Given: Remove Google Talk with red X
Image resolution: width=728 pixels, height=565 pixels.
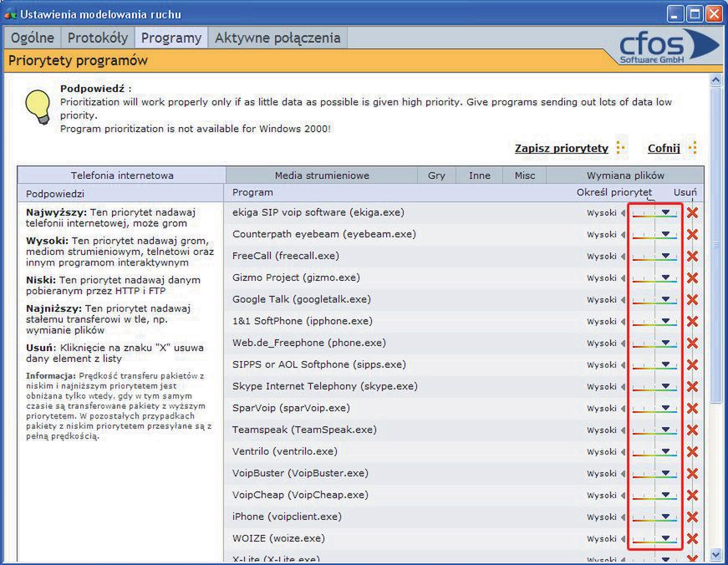Looking at the screenshot, I should pyautogui.click(x=692, y=300).
